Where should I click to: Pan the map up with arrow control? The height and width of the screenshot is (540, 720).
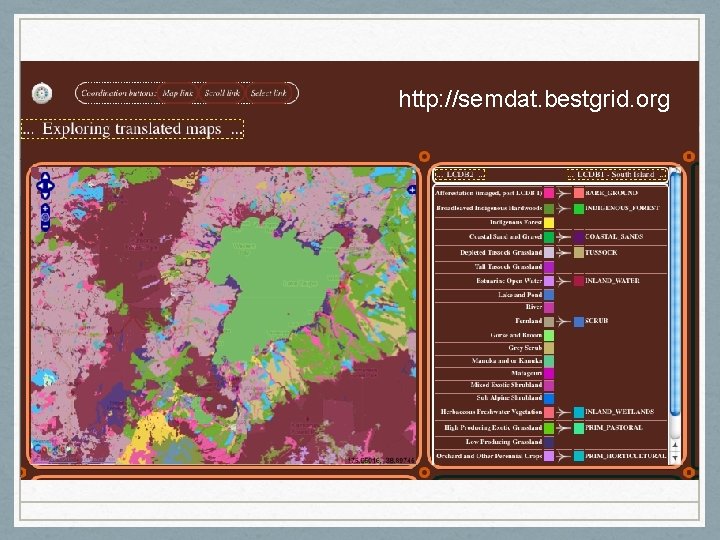click(x=45, y=177)
